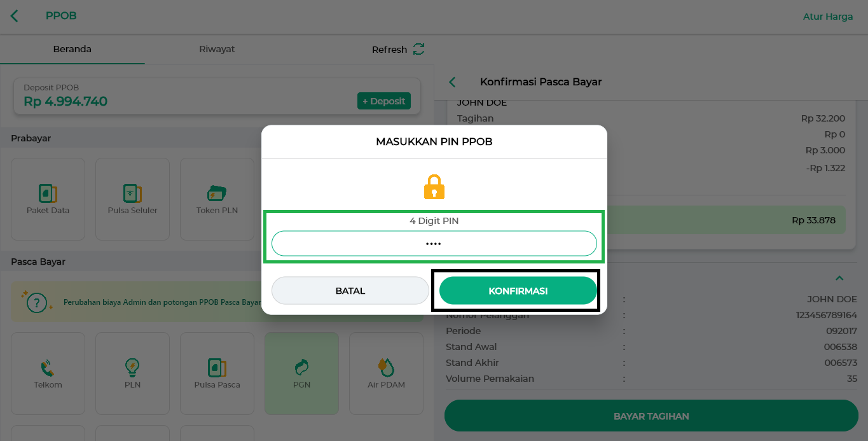Viewport: 868px width, 441px height.
Task: Cancel the PIN dialog with BATAL
Action: pyautogui.click(x=350, y=291)
